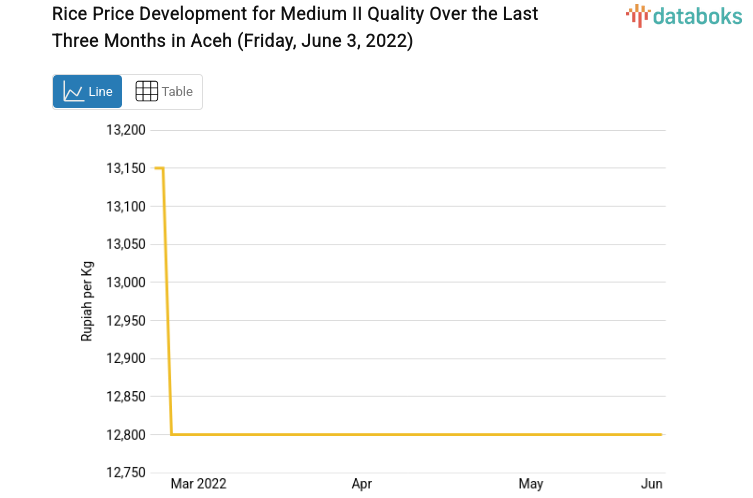Click the Apr x-axis label

362,484
